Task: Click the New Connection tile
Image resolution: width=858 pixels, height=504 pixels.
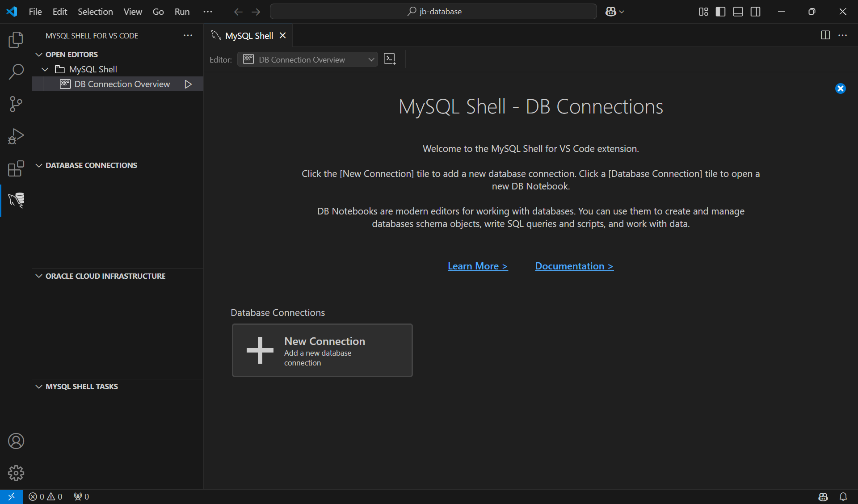Action: pyautogui.click(x=322, y=350)
